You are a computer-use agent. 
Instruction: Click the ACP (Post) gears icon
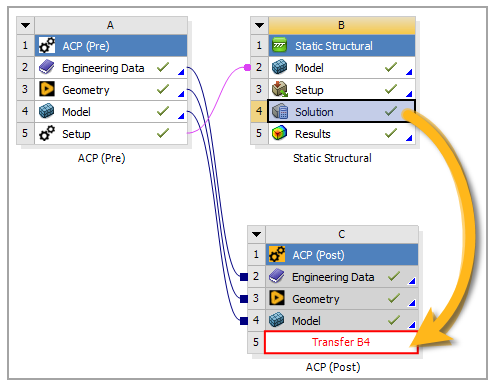tap(277, 255)
